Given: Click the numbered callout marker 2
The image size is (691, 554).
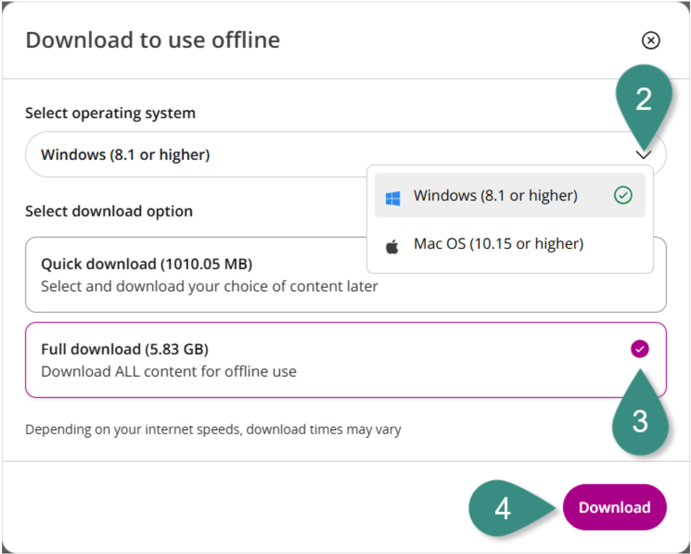Looking at the screenshot, I should tap(643, 99).
